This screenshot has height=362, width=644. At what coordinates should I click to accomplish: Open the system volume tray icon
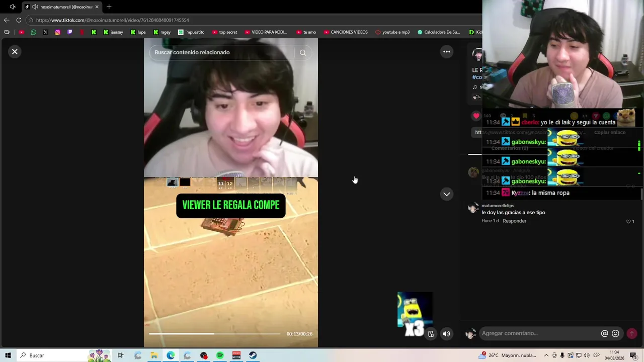tap(586, 355)
